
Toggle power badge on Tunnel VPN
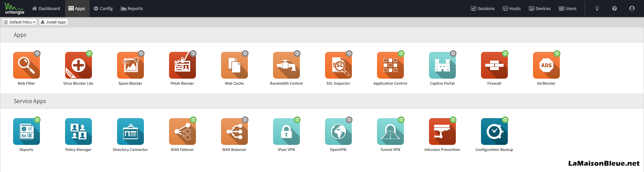(x=401, y=119)
